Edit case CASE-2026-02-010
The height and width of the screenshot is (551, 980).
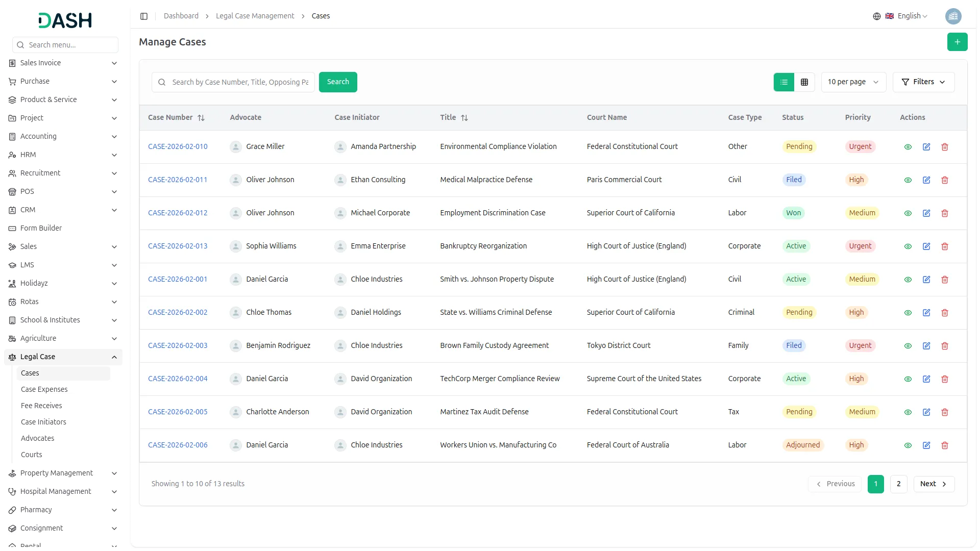point(926,147)
